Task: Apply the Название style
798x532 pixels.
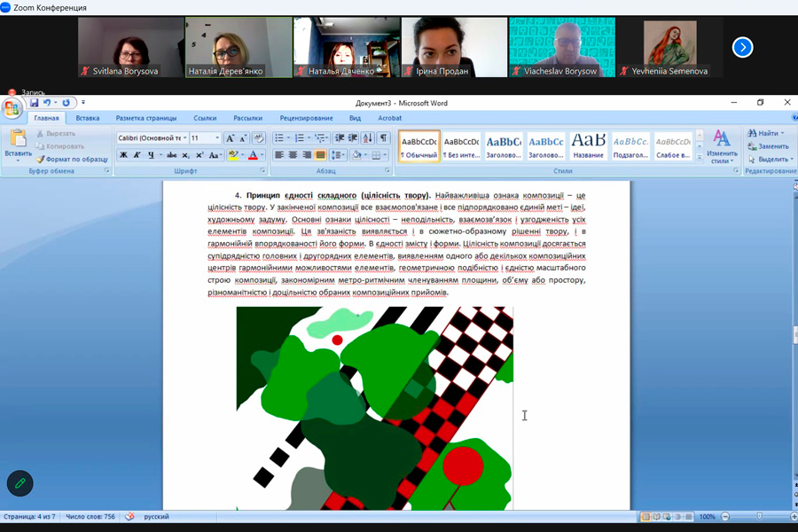Action: (x=589, y=146)
